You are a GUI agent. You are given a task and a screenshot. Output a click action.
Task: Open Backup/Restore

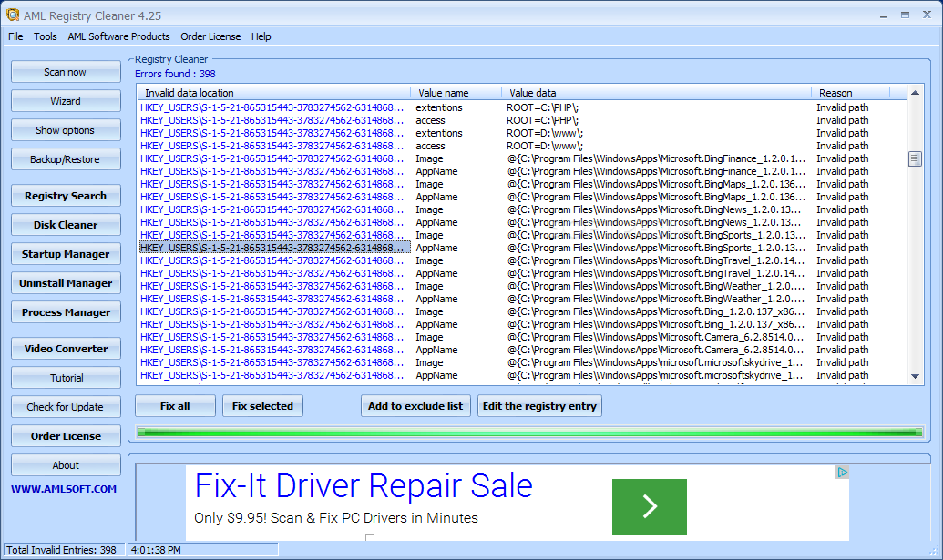coord(66,159)
